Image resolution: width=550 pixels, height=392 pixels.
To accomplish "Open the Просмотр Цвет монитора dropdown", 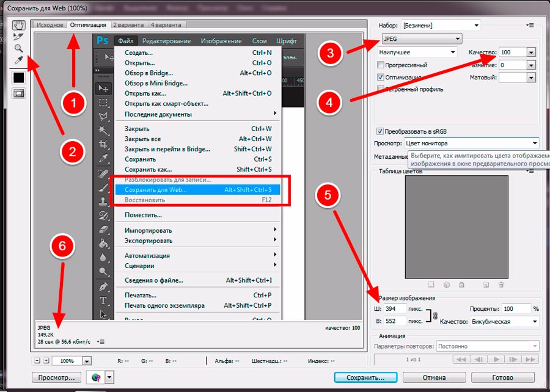I will [x=471, y=143].
